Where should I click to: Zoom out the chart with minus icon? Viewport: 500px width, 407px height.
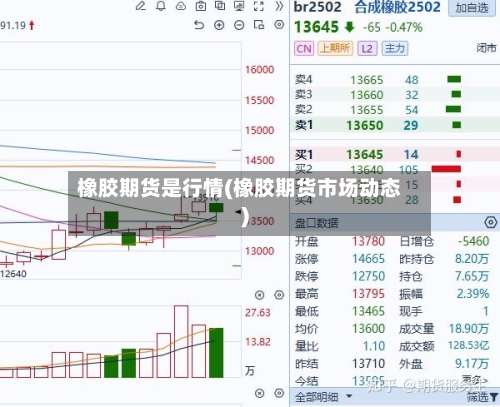[x=239, y=25]
